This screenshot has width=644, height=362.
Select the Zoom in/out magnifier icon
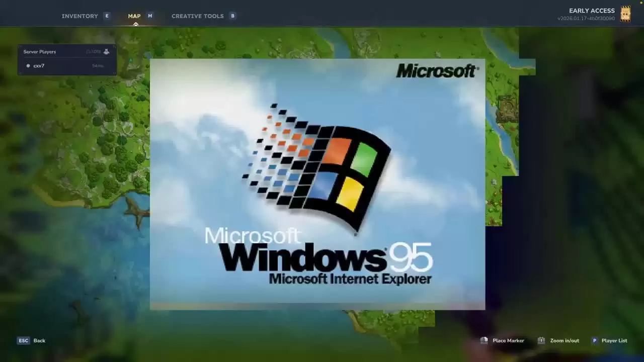pos(541,340)
